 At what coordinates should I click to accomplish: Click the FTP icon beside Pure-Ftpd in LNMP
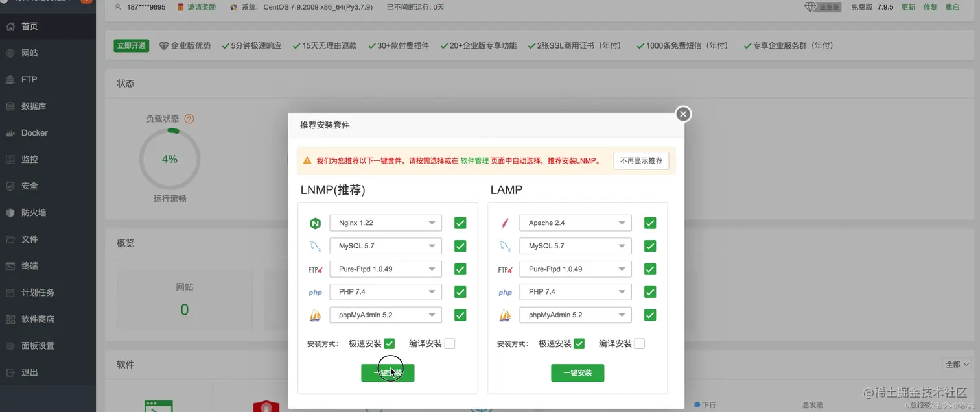coord(315,269)
